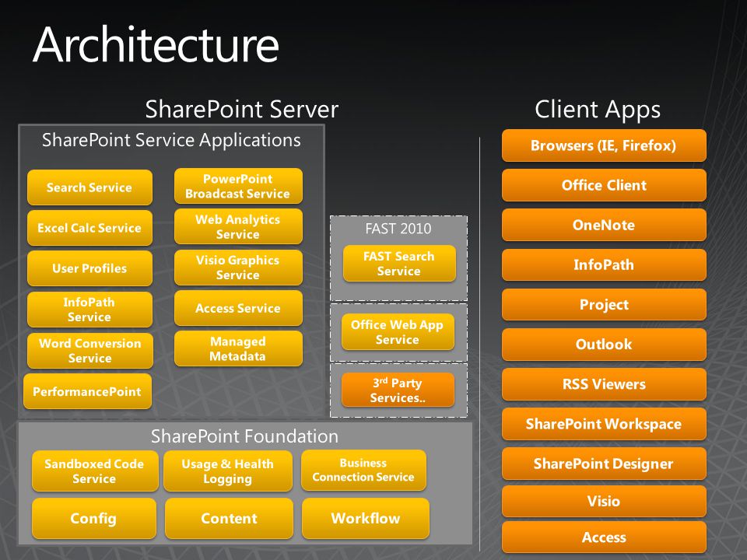The height and width of the screenshot is (560, 747).
Task: Click Browsers (IE, Firefox) client app
Action: (604, 145)
